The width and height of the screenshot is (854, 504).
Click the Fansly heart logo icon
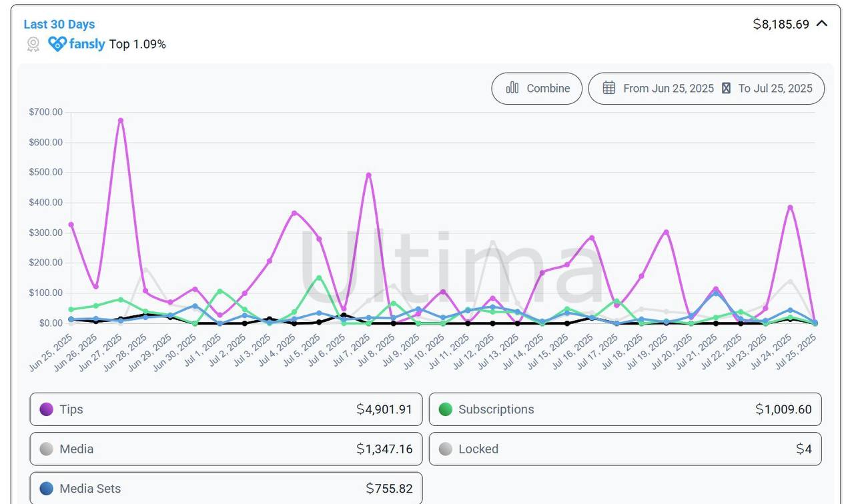tap(57, 44)
